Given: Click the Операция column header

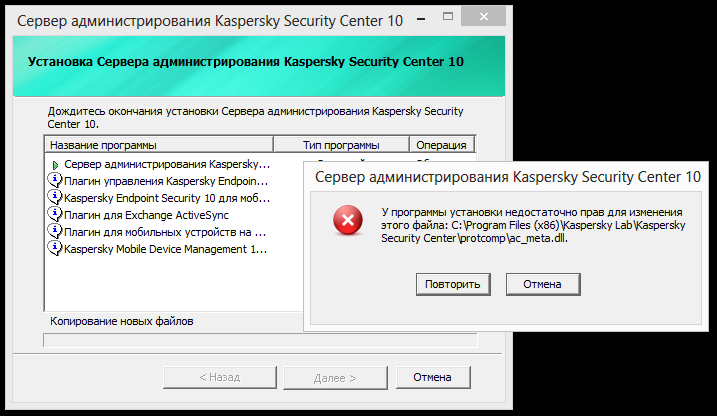Looking at the screenshot, I should click(x=441, y=145).
